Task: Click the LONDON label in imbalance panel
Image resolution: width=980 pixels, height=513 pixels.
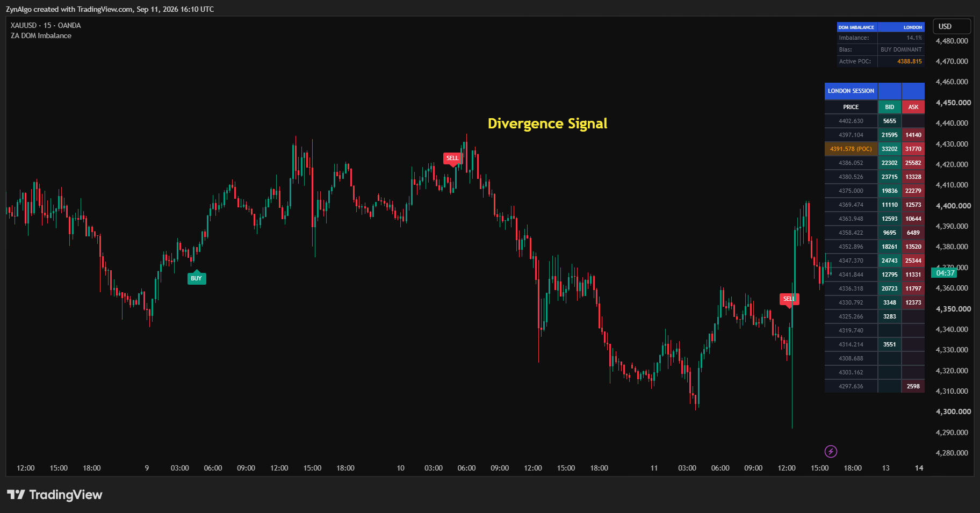Action: tap(912, 27)
